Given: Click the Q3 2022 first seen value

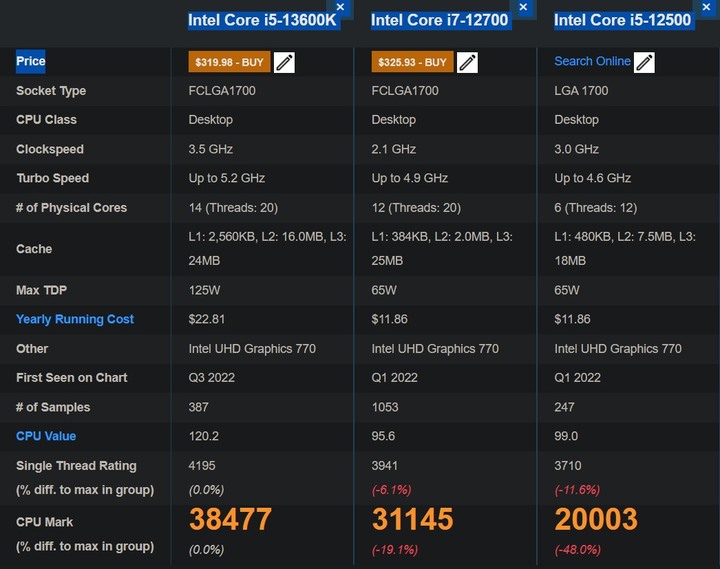Looking at the screenshot, I should pos(212,377).
